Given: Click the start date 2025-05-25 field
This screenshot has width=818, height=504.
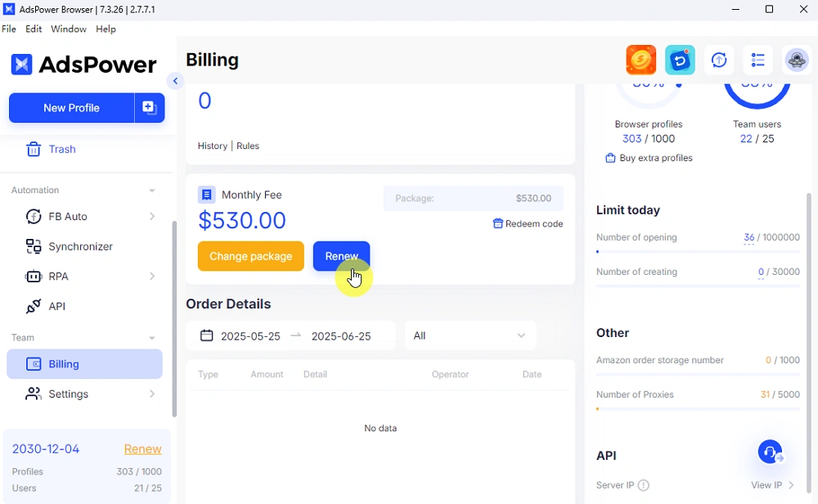Looking at the screenshot, I should (x=250, y=336).
